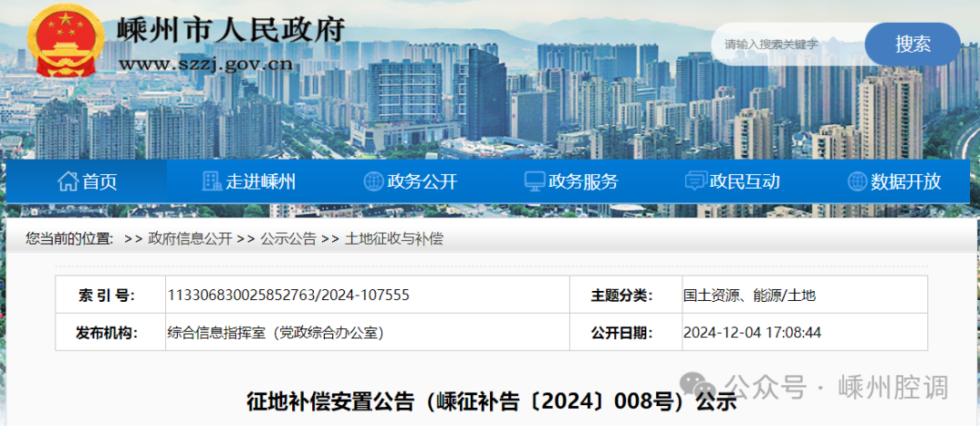Open the 政府信息公开 breadcrumb link
The image size is (980, 426).
pos(190,239)
